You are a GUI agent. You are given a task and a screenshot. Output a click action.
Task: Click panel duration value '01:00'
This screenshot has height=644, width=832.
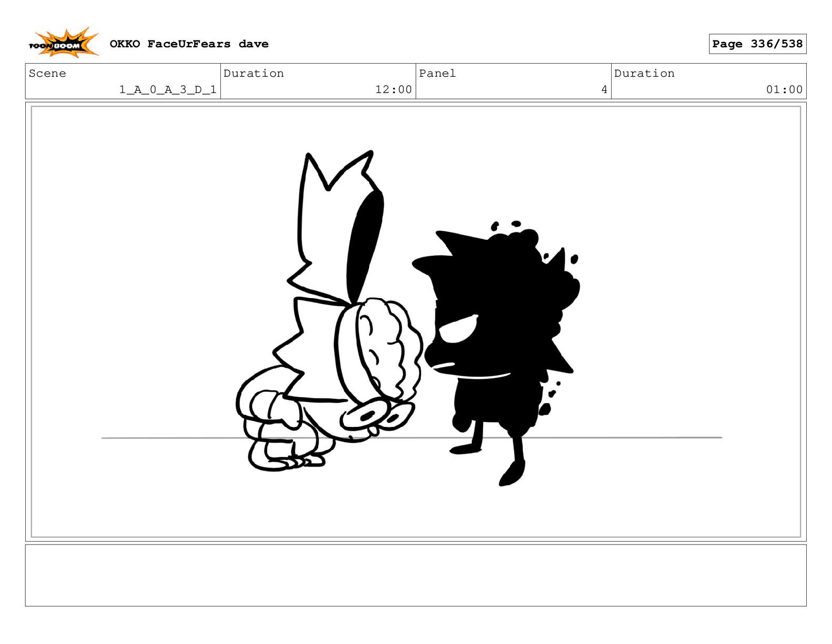pyautogui.click(x=784, y=90)
